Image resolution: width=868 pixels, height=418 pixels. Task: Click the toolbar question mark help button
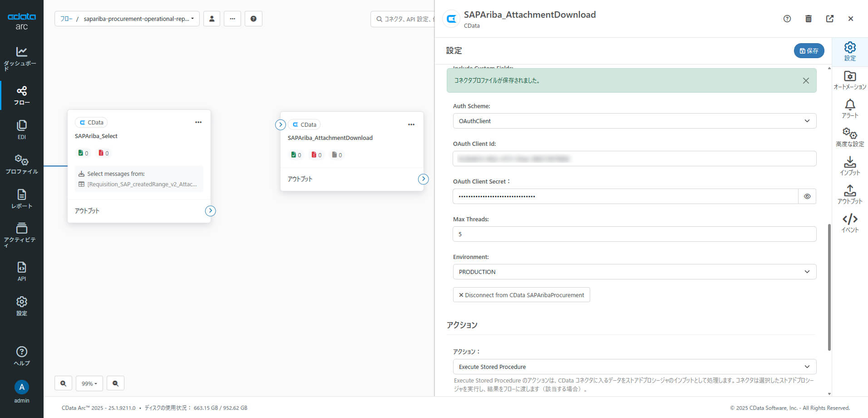(253, 19)
